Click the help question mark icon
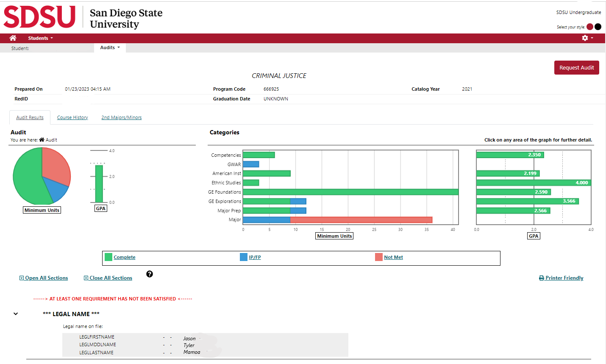The height and width of the screenshot is (364, 606). (150, 274)
